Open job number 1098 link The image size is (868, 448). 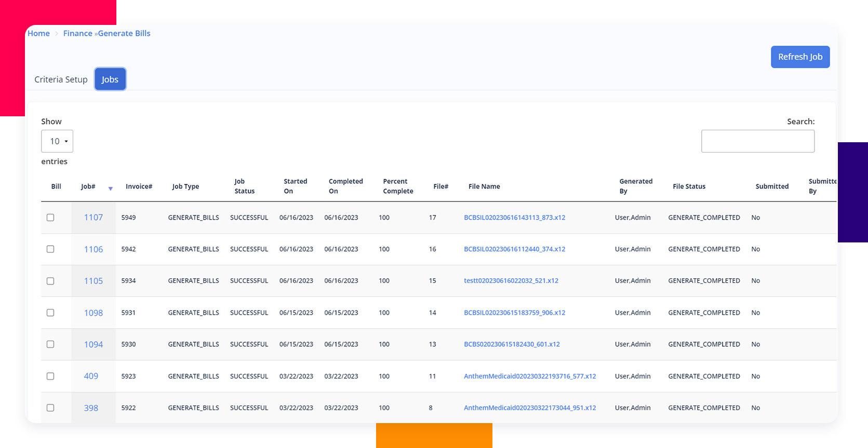[94, 313]
